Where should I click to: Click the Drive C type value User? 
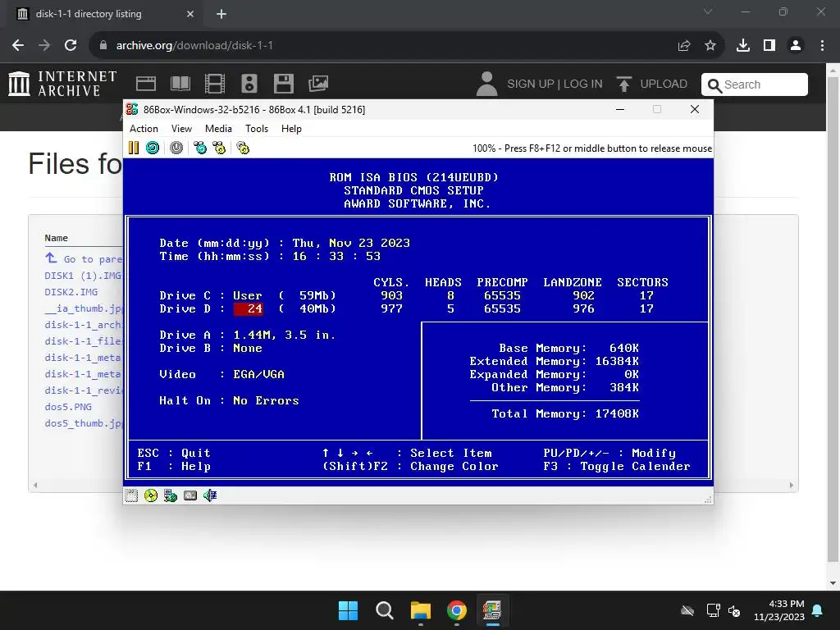click(x=248, y=295)
